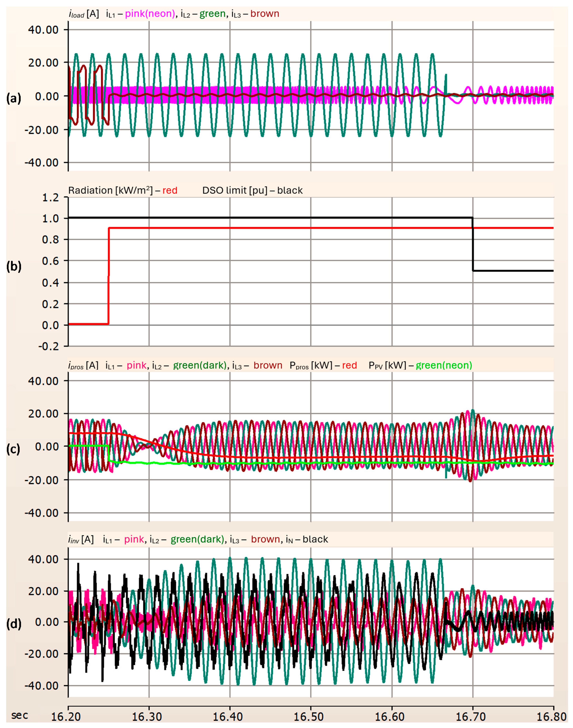The image size is (573, 728).
Task: Click the 'iinv [A]' plot title
Action: point(81,539)
